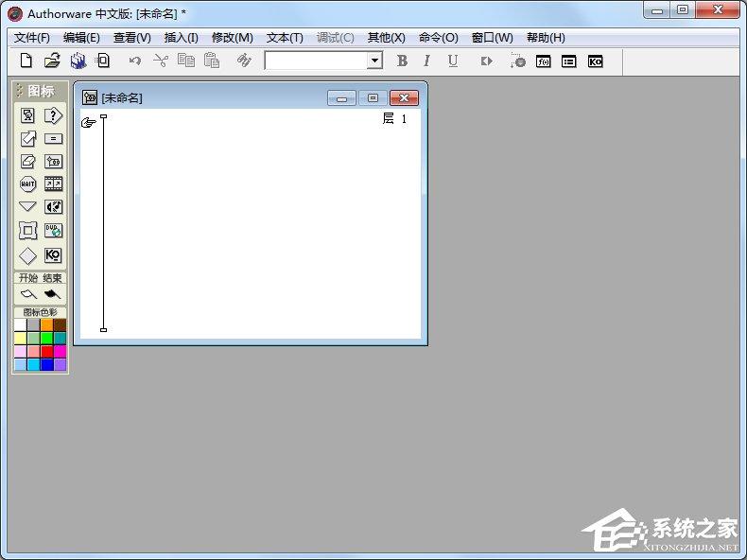Image resolution: width=747 pixels, height=560 pixels.
Task: Choose the dark blue icon color swatch
Action: pyautogui.click(x=46, y=364)
